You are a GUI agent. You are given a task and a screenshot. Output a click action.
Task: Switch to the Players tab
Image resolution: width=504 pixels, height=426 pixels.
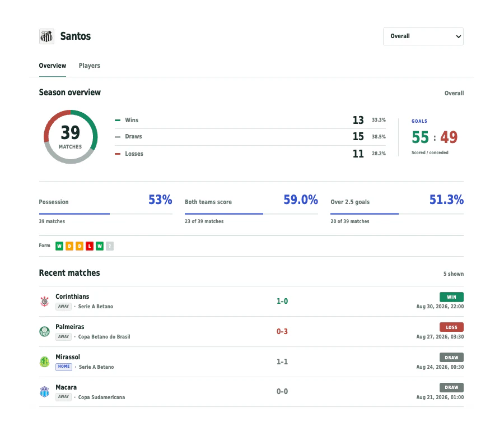point(90,66)
